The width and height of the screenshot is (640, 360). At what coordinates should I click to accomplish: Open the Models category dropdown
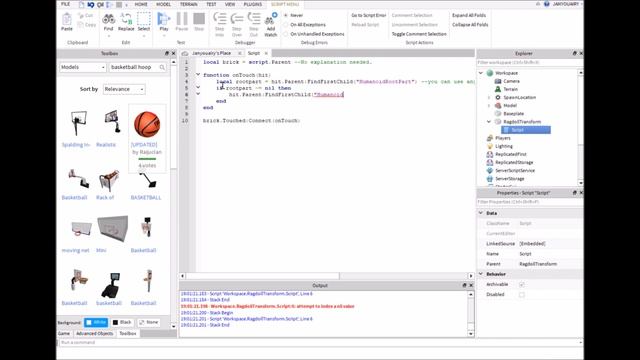point(83,67)
